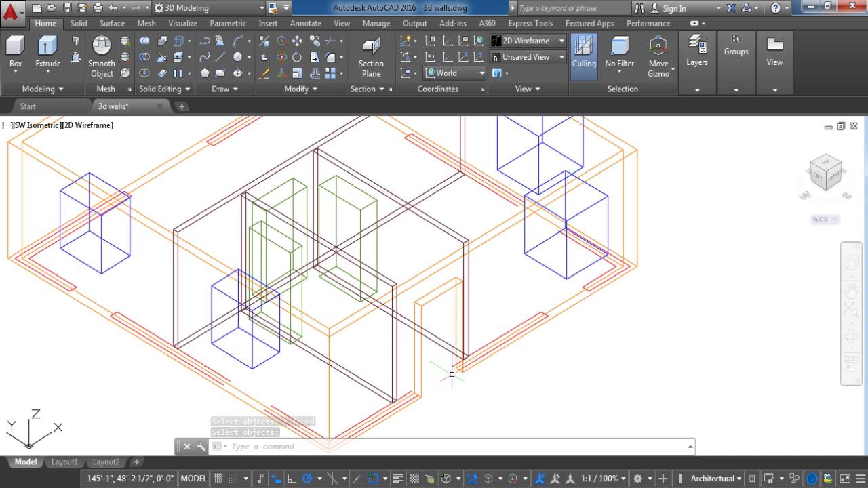The height and width of the screenshot is (488, 868).
Task: Toggle lineweight display in status bar
Action: tap(399, 479)
